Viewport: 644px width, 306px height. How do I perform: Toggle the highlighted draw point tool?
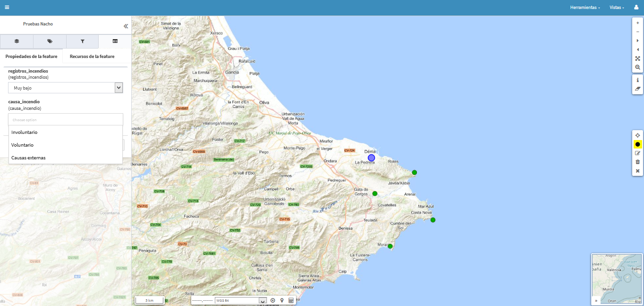(637, 144)
